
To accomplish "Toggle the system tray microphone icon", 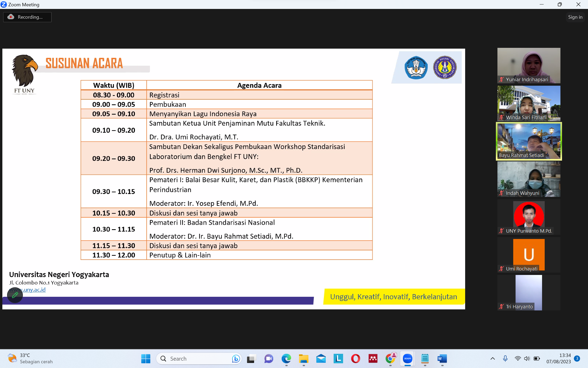I will tap(505, 359).
